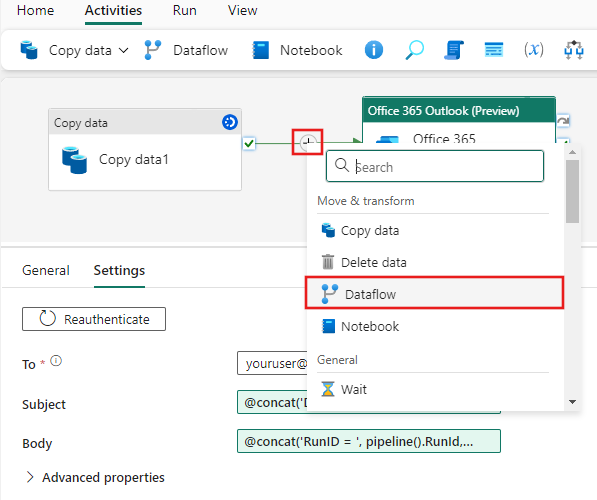
Task: Expand the Advanced properties section
Action: [x=95, y=477]
